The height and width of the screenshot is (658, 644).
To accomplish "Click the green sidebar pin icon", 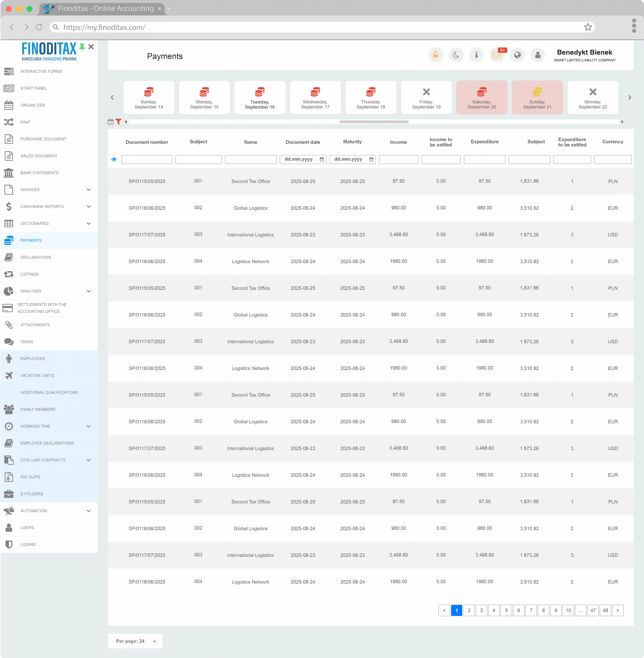I will click(82, 47).
